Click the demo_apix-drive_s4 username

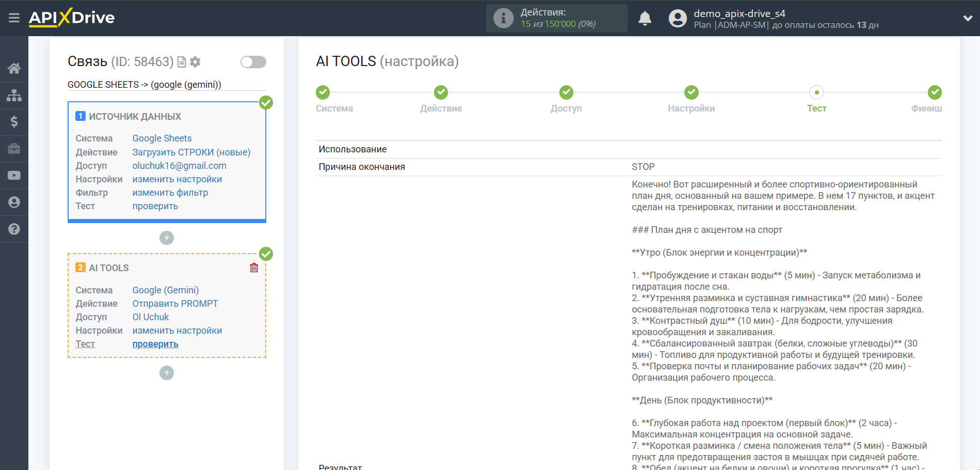click(x=740, y=13)
